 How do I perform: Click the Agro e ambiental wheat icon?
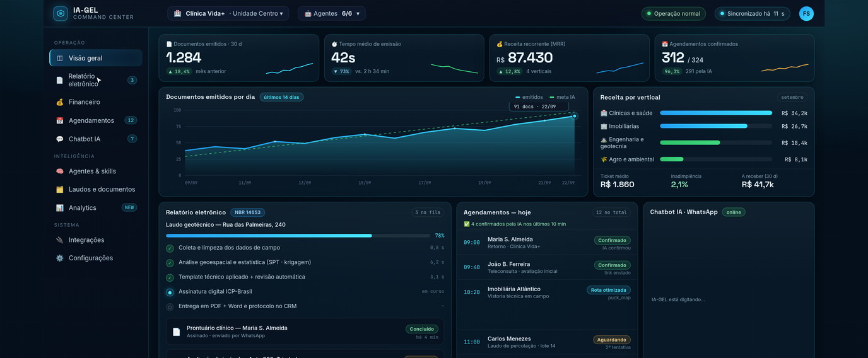click(604, 159)
